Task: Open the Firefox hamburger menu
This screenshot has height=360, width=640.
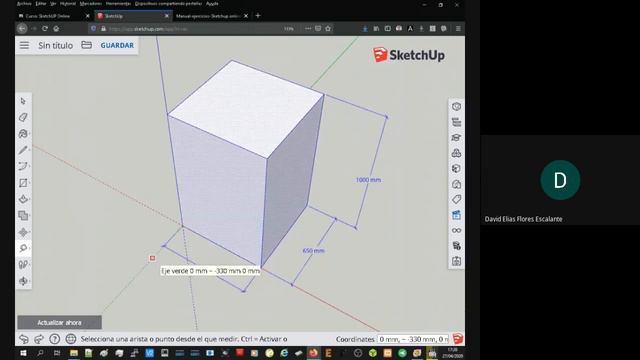Action: [458, 29]
